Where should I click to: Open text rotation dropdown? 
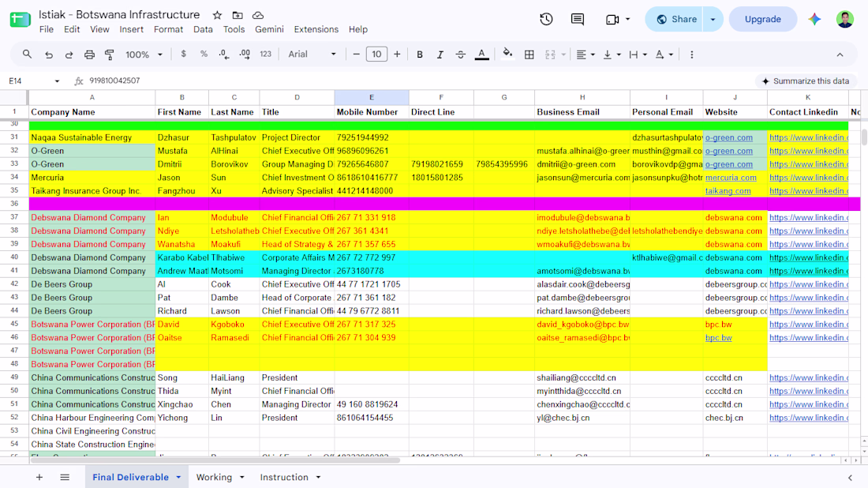click(664, 54)
